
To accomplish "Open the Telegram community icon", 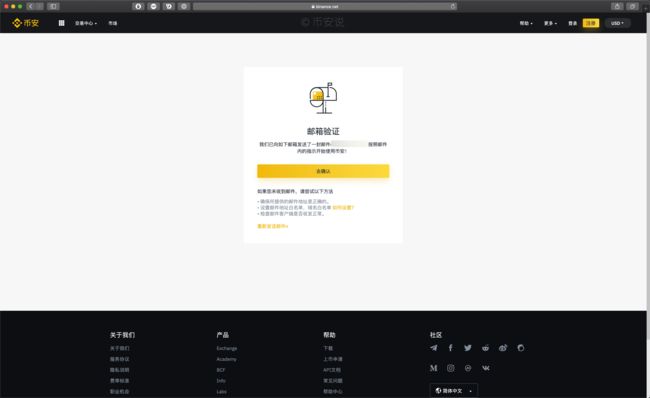I will click(x=434, y=348).
